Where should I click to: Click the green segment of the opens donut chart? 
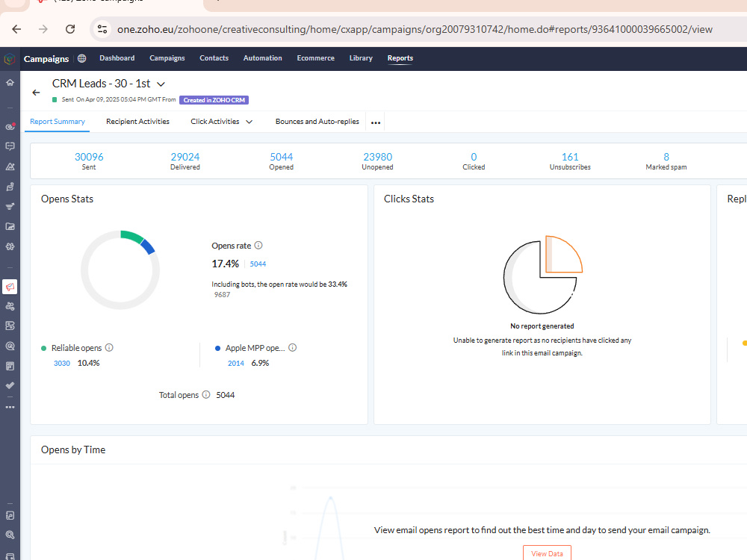(x=132, y=236)
